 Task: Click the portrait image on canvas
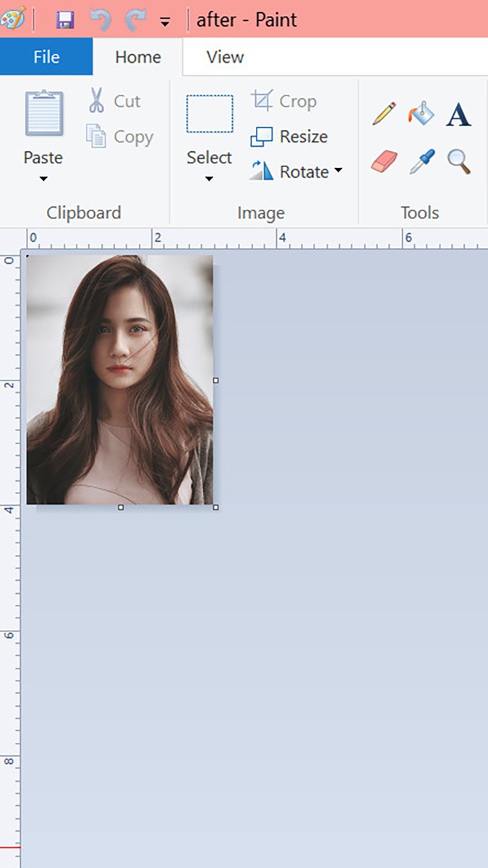[120, 379]
